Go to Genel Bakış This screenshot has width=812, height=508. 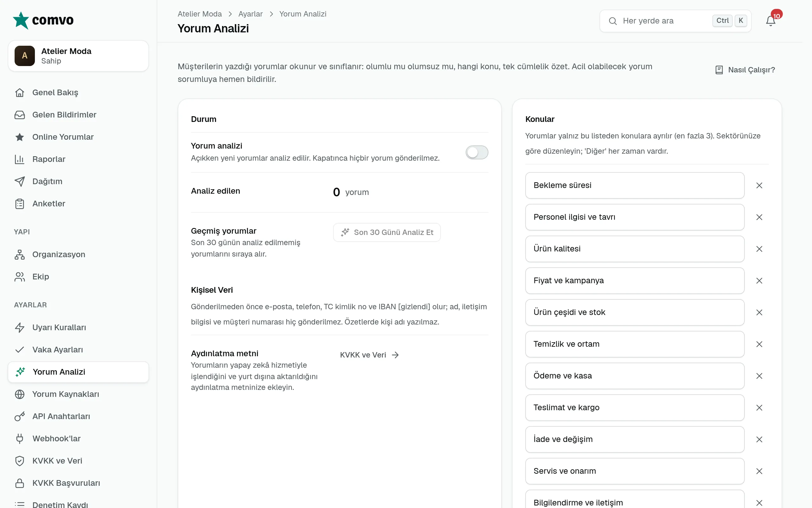(78, 92)
